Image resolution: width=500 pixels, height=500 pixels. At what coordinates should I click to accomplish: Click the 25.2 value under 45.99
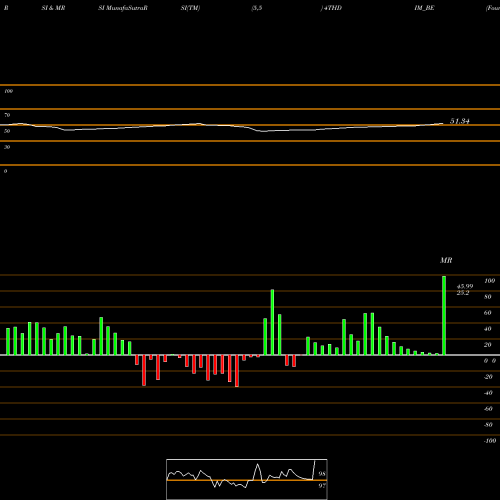tap(463, 293)
